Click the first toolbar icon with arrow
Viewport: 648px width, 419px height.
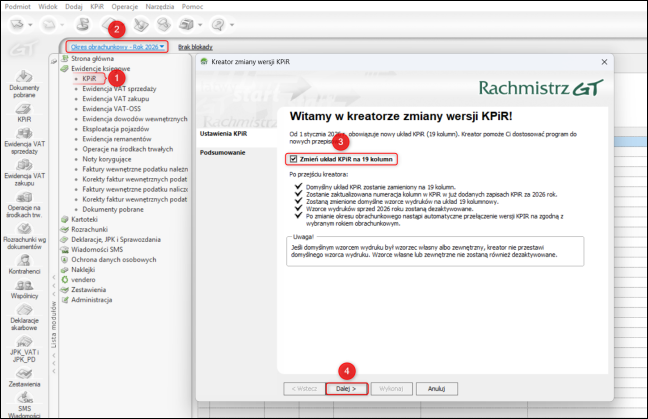[x=17, y=25]
